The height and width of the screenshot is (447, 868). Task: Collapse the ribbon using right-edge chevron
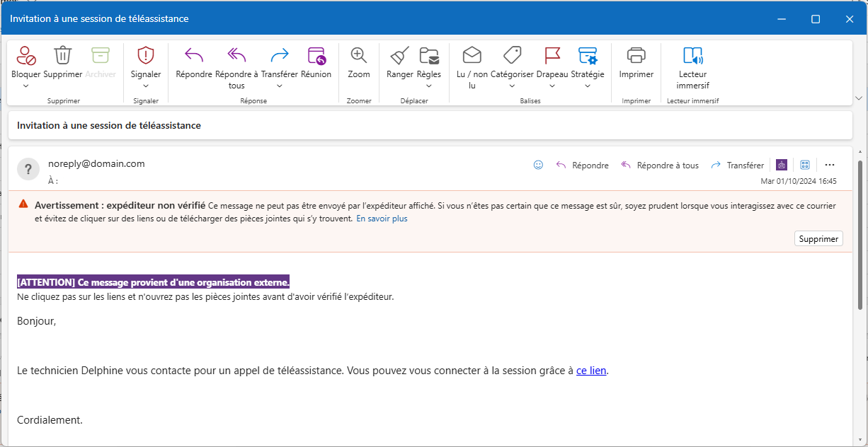pos(860,98)
